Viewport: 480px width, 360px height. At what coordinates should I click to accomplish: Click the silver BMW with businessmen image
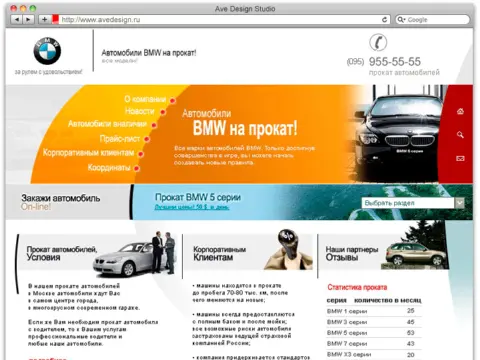click(134, 254)
